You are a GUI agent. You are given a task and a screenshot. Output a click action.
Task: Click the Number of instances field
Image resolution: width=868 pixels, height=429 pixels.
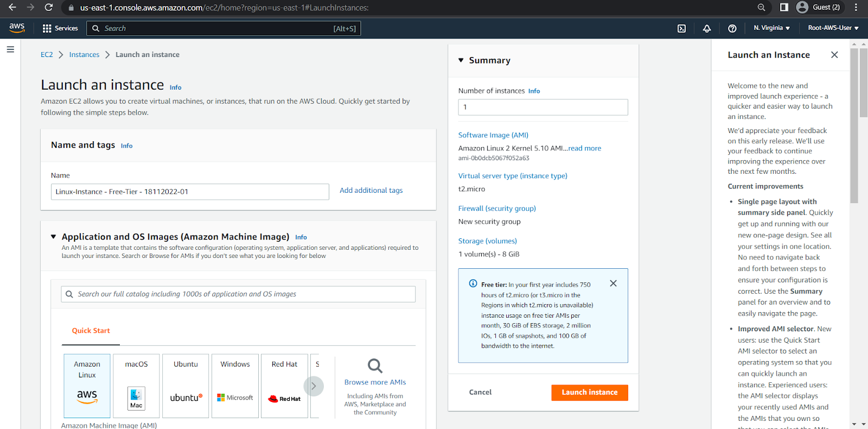543,107
